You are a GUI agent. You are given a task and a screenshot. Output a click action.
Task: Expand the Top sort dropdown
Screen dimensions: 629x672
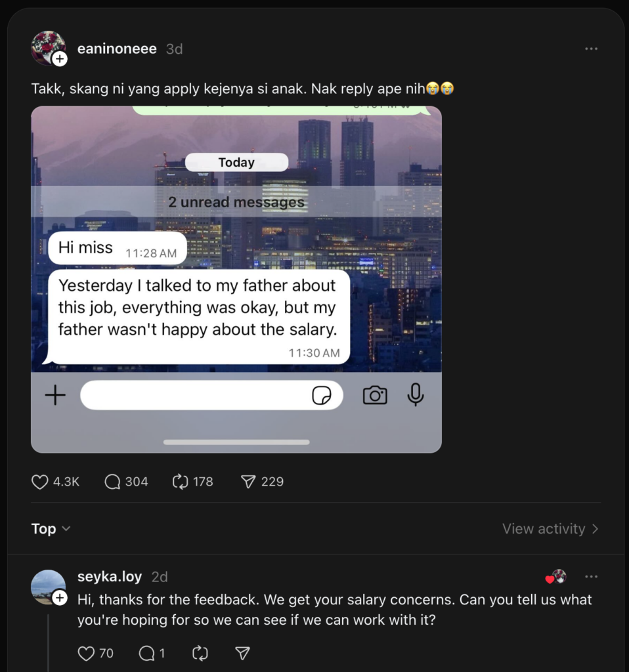click(51, 529)
